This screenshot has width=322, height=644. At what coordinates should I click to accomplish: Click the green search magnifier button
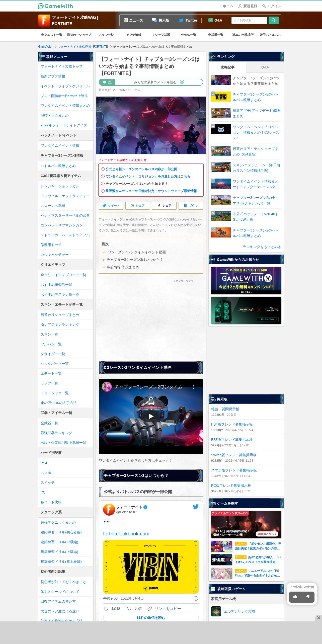(273, 20)
